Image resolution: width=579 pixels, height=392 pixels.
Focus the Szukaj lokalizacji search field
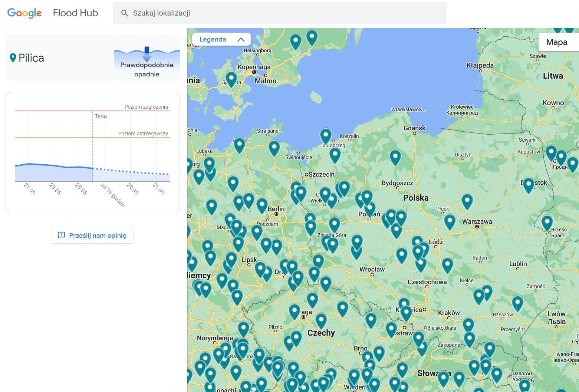(x=280, y=13)
